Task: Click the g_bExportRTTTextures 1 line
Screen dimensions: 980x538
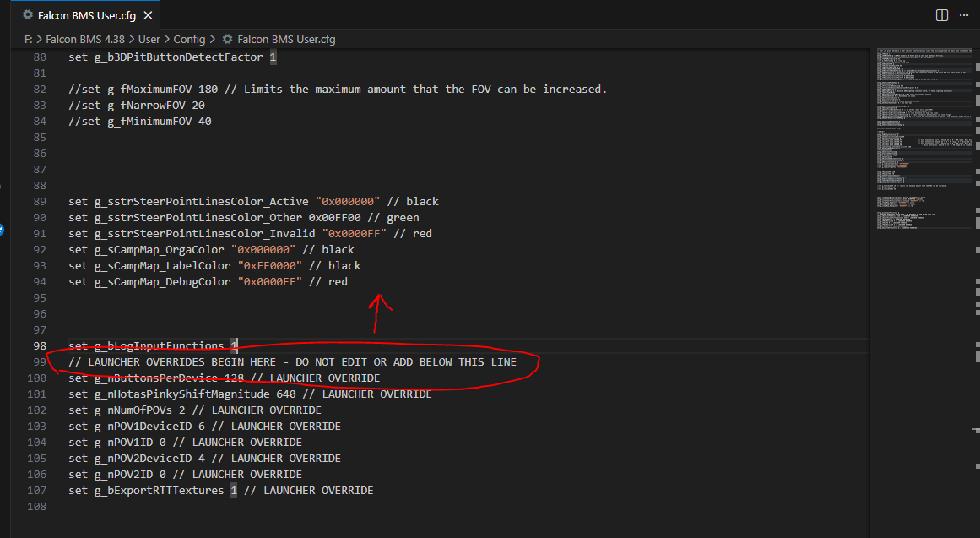Action: point(220,491)
